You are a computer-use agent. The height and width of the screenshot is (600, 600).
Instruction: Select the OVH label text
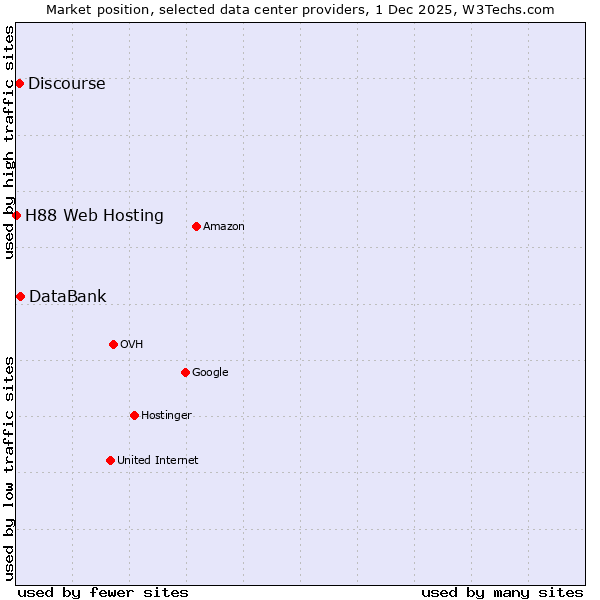coord(131,344)
